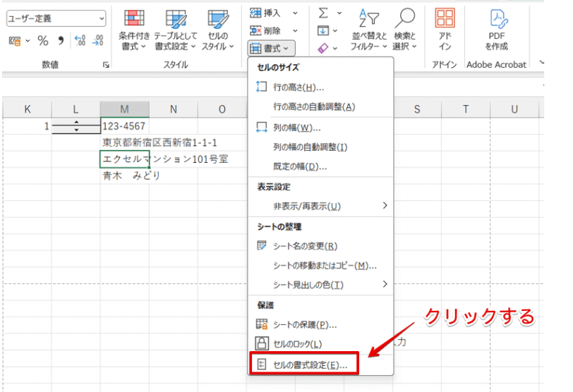Select column N header
This screenshot has width=573, height=392.
[173, 109]
